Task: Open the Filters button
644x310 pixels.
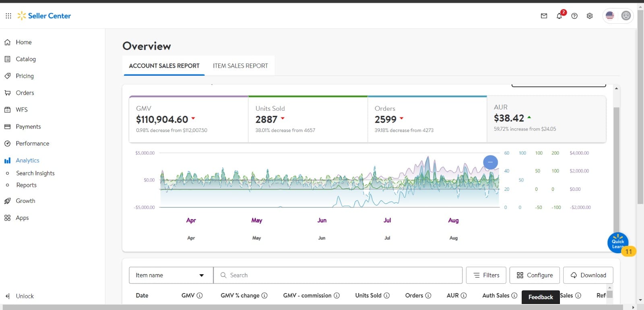Action: [486, 275]
